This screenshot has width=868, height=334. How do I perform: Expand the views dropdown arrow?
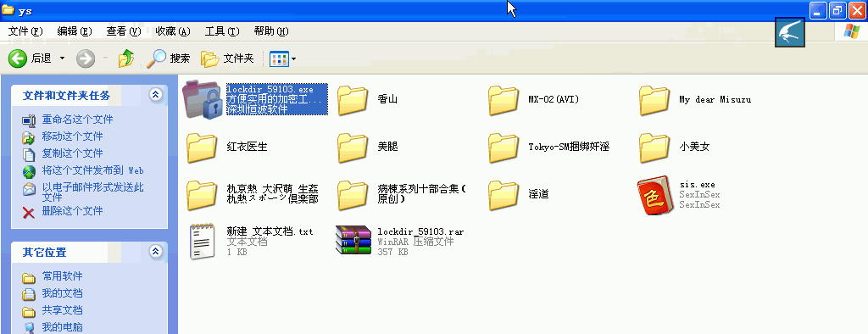pos(293,58)
